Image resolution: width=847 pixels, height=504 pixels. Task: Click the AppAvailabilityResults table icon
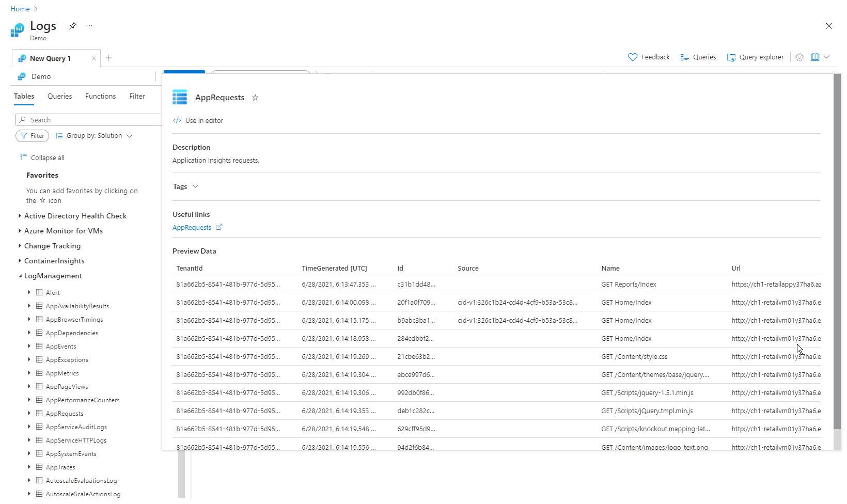pyautogui.click(x=39, y=306)
